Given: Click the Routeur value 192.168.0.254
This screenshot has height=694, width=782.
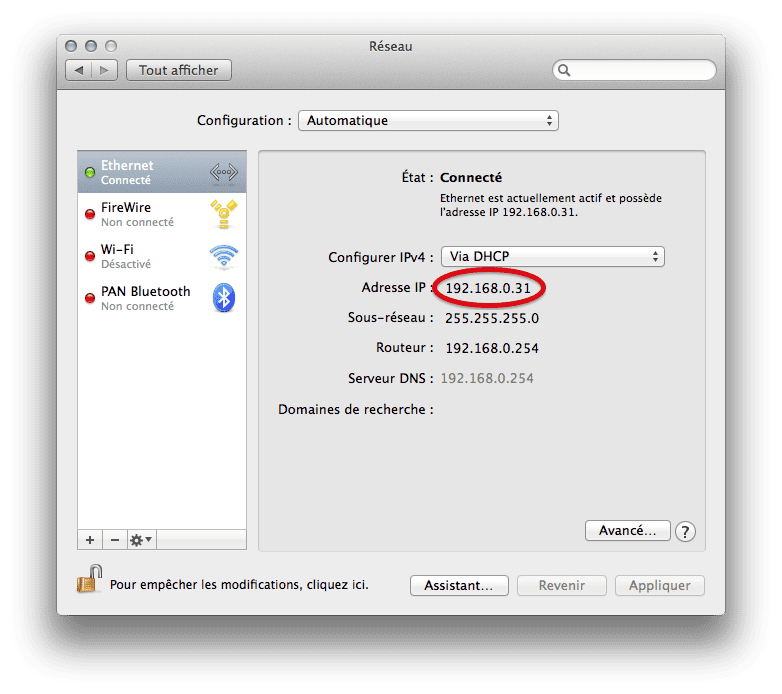Looking at the screenshot, I should tap(492, 348).
